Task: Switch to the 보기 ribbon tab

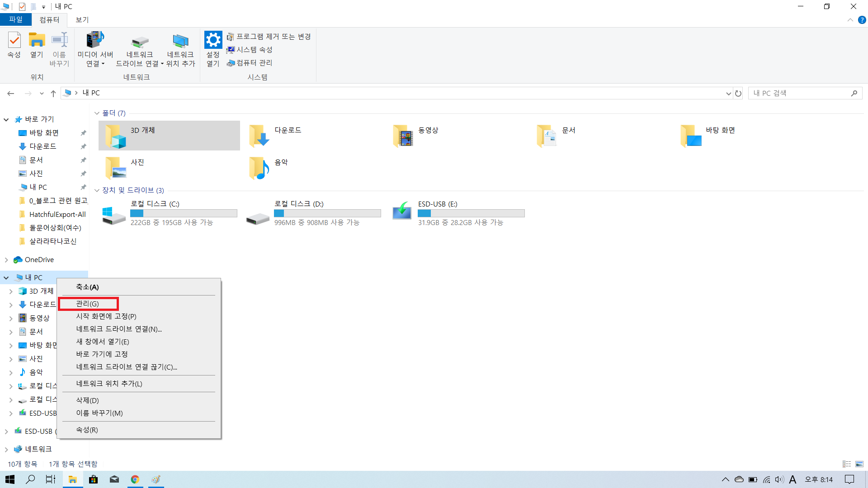Action: (x=82, y=20)
